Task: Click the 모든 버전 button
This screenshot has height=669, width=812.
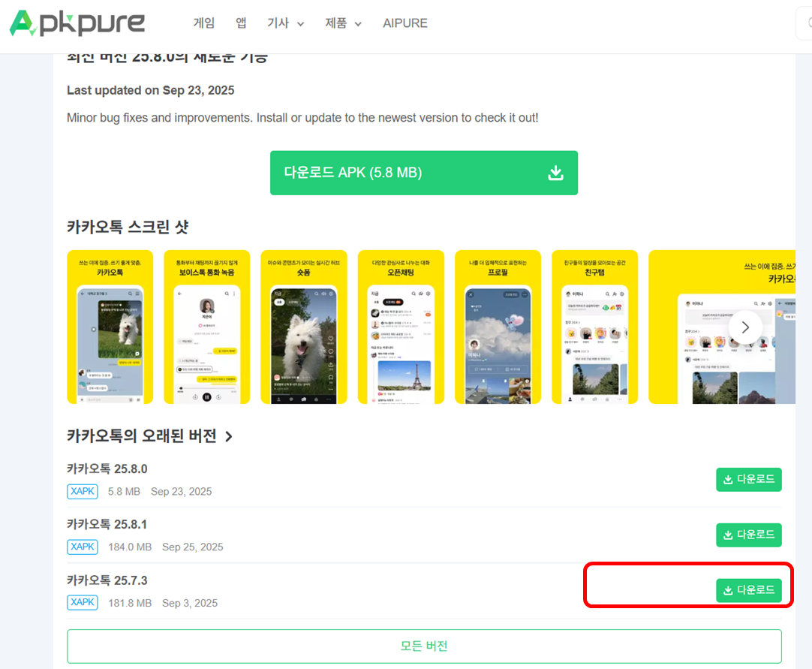Action: pyautogui.click(x=424, y=646)
